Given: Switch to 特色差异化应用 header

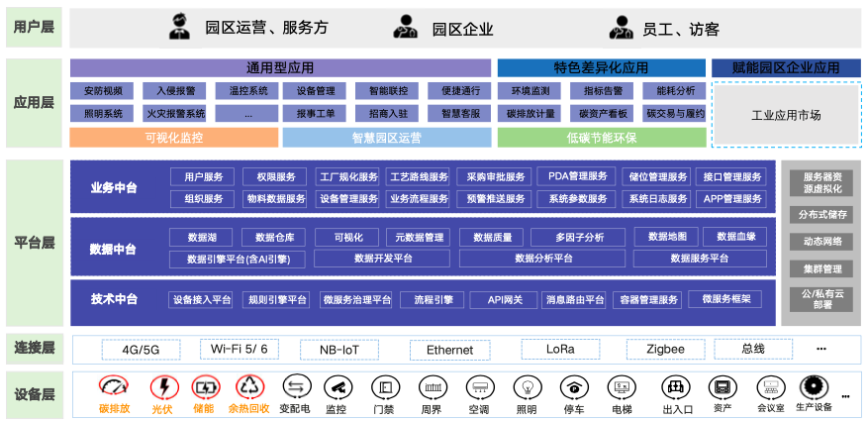Looking at the screenshot, I should point(601,68).
